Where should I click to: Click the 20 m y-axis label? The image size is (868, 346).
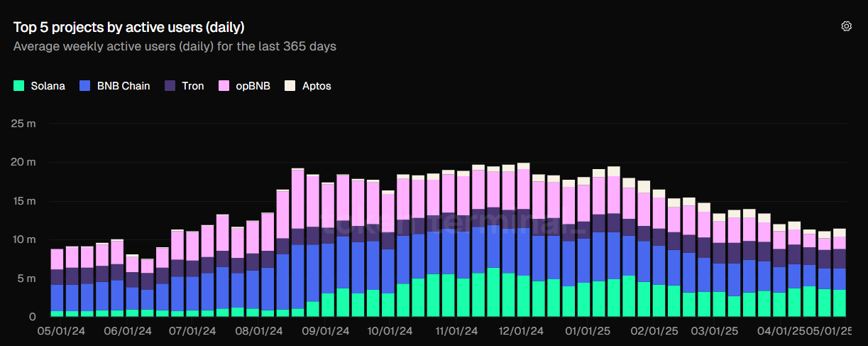click(25, 163)
